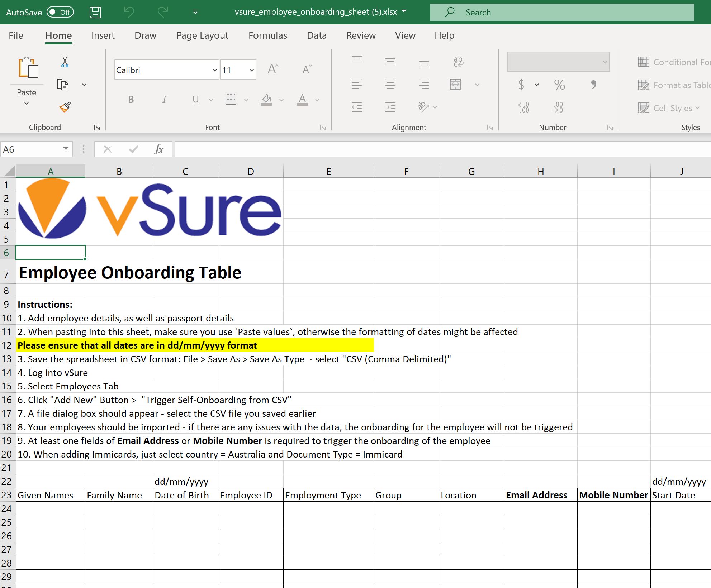Click the Merge & Center icon
The image size is (711, 588).
point(455,85)
